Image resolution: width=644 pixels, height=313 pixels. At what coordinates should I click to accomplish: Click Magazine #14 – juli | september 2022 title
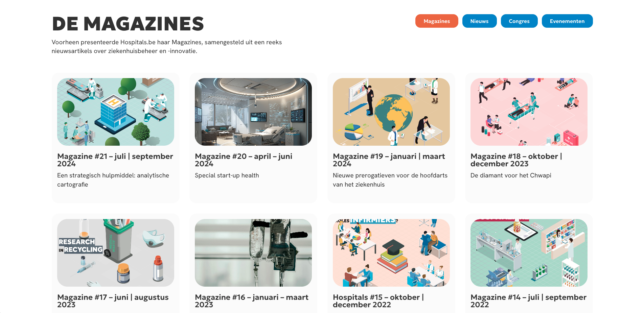point(528,301)
